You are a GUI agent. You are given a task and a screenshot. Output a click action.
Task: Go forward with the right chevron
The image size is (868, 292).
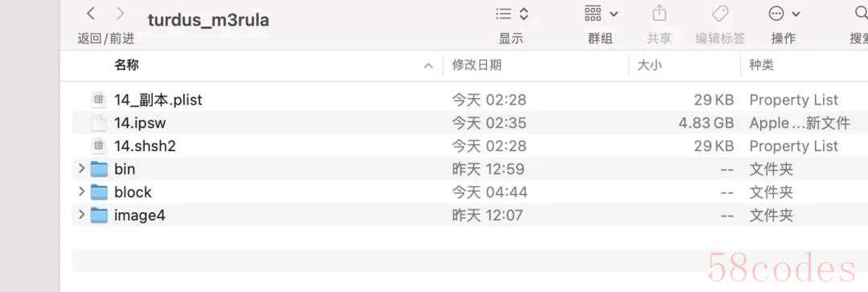point(120,14)
